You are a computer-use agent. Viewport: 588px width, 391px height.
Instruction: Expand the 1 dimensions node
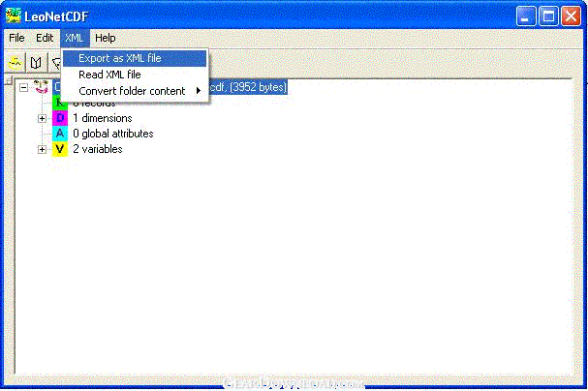[x=42, y=118]
